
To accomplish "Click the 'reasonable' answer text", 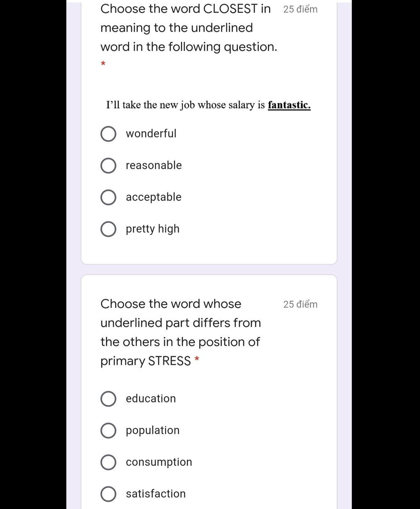I will coord(154,165).
